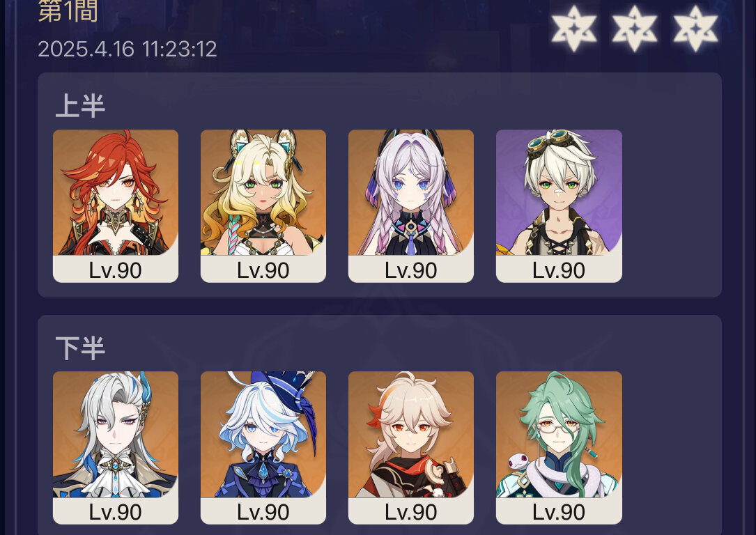Tap the 上半 first-half label
Screen dimensions: 756x535
(x=80, y=106)
